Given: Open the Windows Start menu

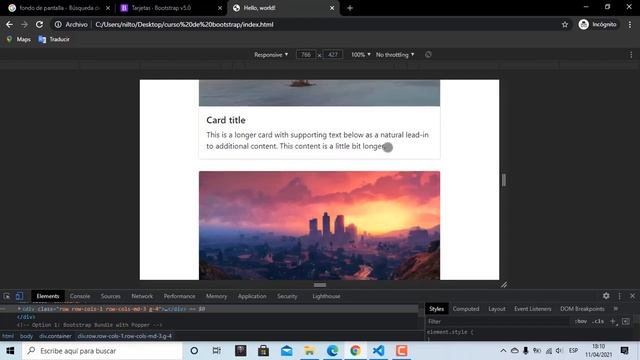Looking at the screenshot, I should click(x=10, y=351).
